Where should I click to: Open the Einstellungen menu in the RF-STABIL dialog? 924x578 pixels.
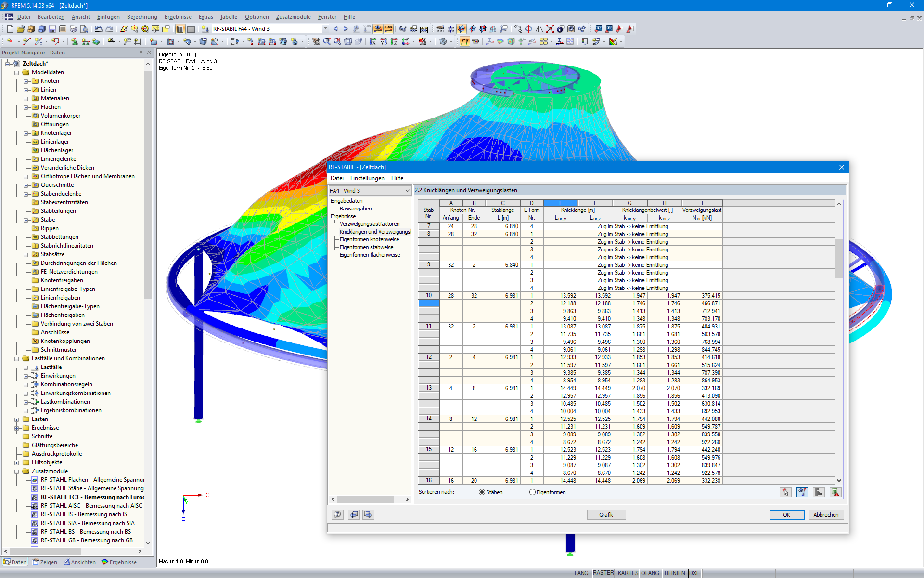click(367, 178)
